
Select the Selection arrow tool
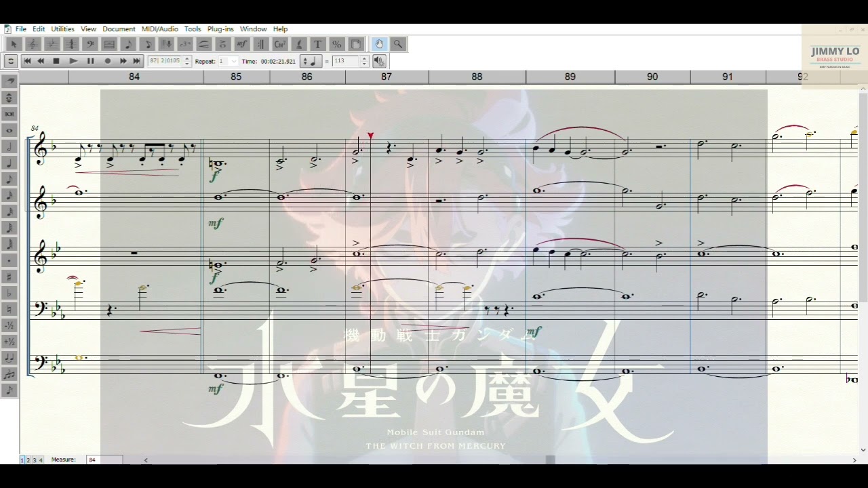click(14, 44)
